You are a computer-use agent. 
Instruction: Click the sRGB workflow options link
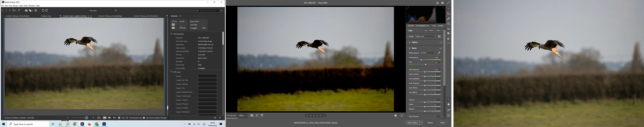click(x=316, y=123)
